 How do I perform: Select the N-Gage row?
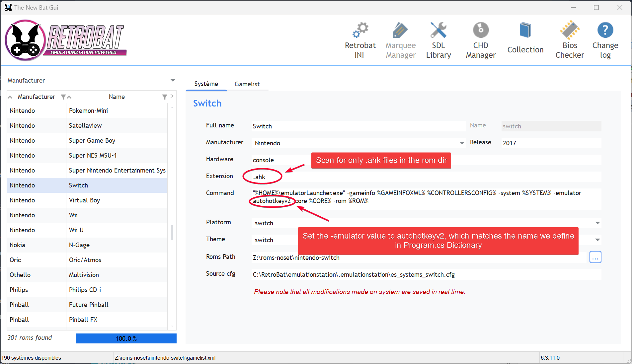tap(87, 245)
